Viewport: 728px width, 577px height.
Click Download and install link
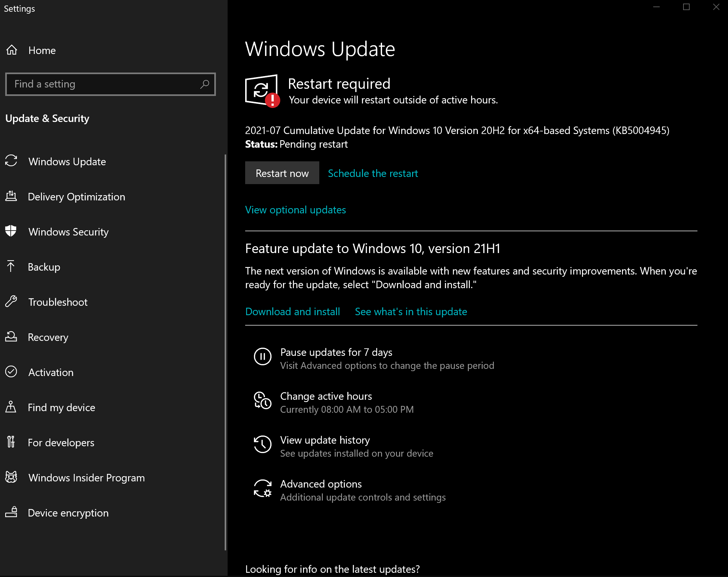pyautogui.click(x=292, y=312)
